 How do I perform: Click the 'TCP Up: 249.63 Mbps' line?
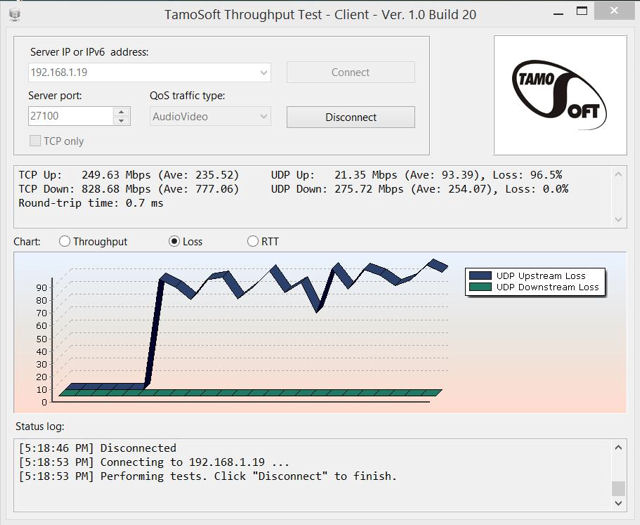click(129, 175)
